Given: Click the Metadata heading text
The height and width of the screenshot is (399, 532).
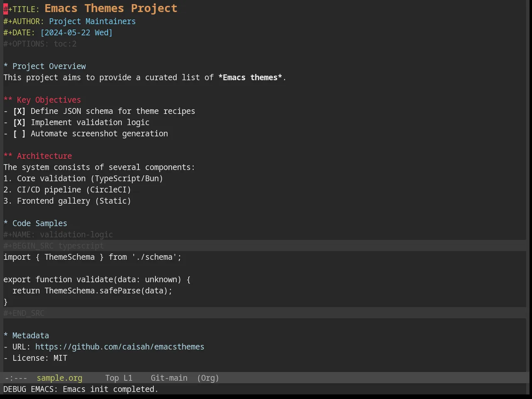Looking at the screenshot, I should [31, 336].
